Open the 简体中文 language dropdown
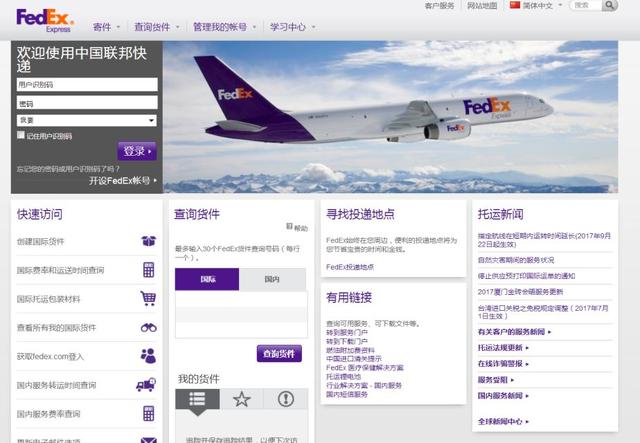Viewport: 640px width, 443px height. pos(536,5)
